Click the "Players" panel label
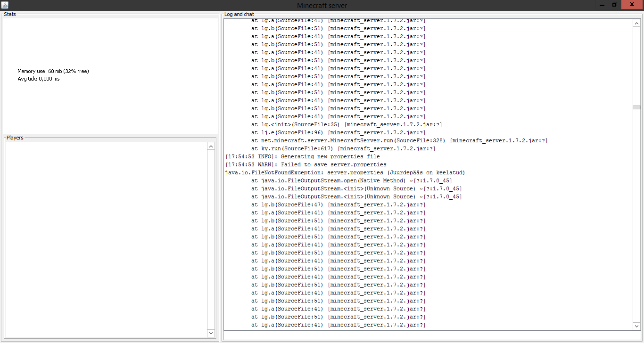This screenshot has height=343, width=644. pos(15,138)
